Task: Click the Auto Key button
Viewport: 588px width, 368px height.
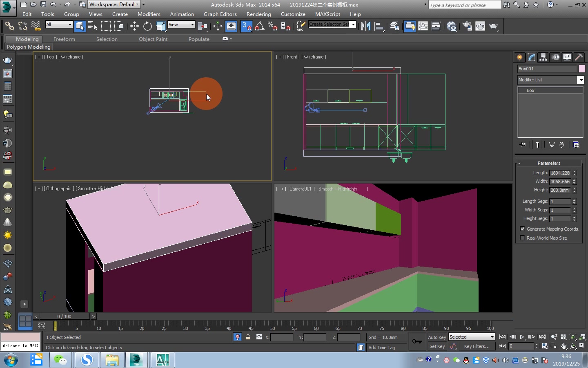Action: click(x=437, y=337)
